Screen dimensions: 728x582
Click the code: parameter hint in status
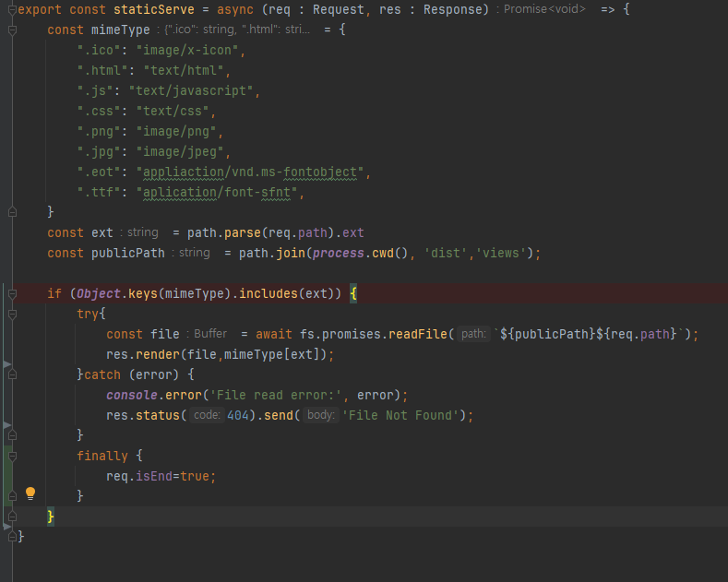(x=207, y=415)
